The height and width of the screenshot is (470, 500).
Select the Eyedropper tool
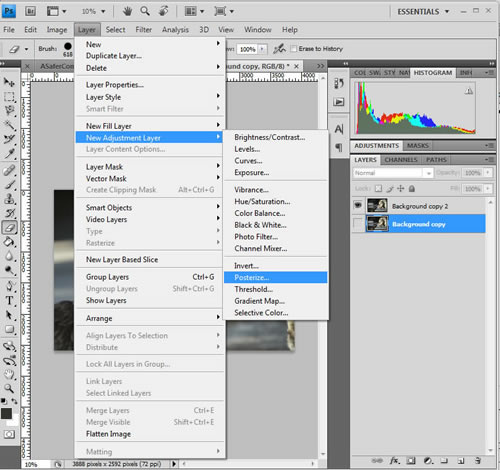tap(9, 153)
